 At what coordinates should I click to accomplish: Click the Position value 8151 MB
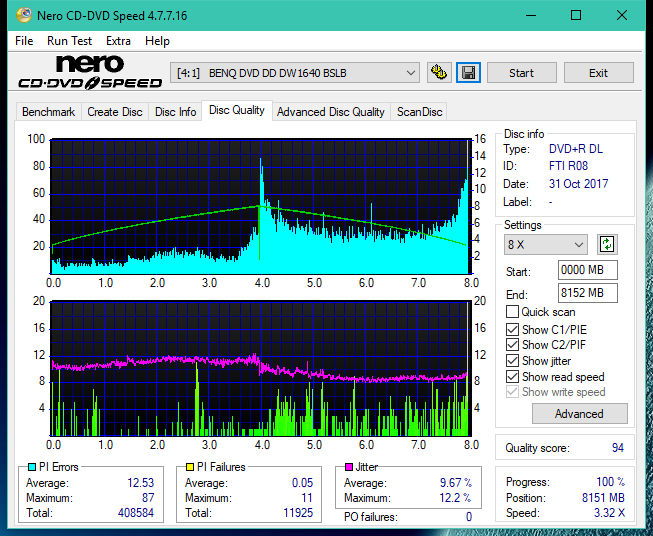603,498
